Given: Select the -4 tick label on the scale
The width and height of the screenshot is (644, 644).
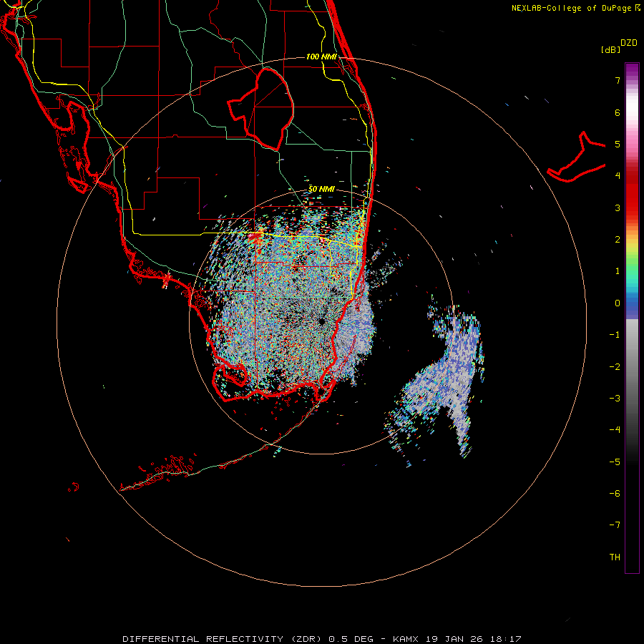Looking at the screenshot, I should (x=615, y=429).
